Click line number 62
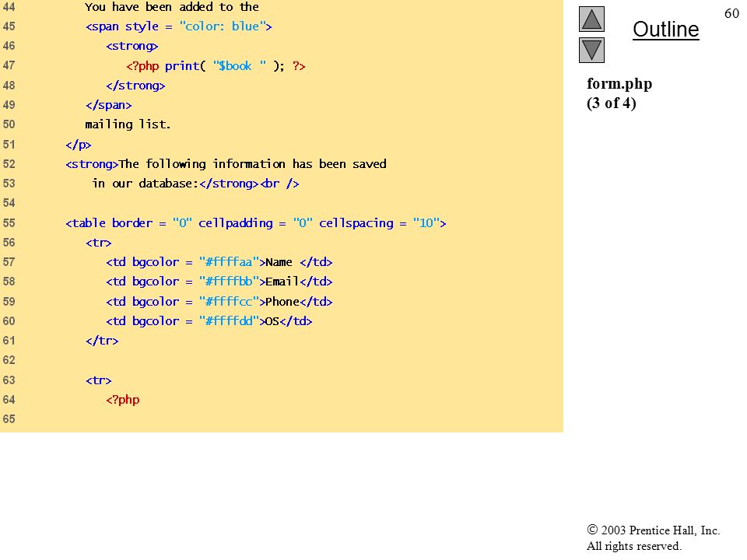This screenshot has width=747, height=560. click(x=9, y=360)
